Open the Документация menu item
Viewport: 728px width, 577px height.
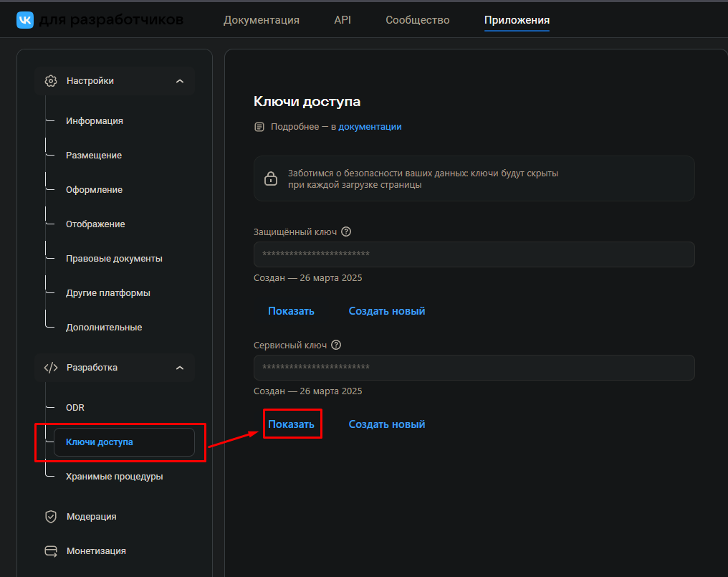261,19
